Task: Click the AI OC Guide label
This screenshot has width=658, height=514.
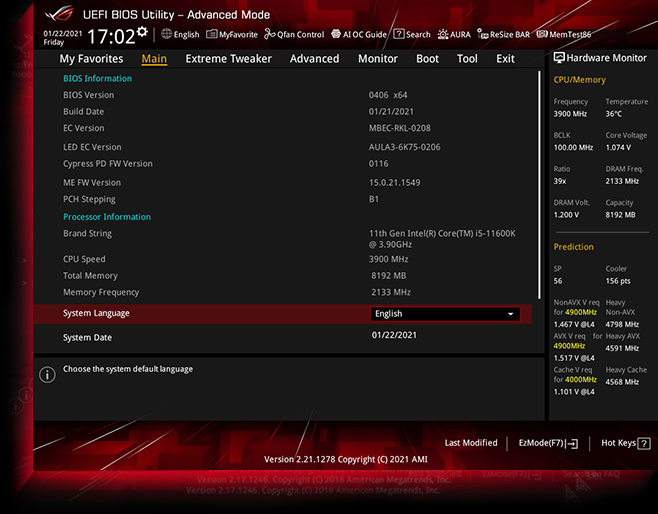Action: pyautogui.click(x=365, y=35)
